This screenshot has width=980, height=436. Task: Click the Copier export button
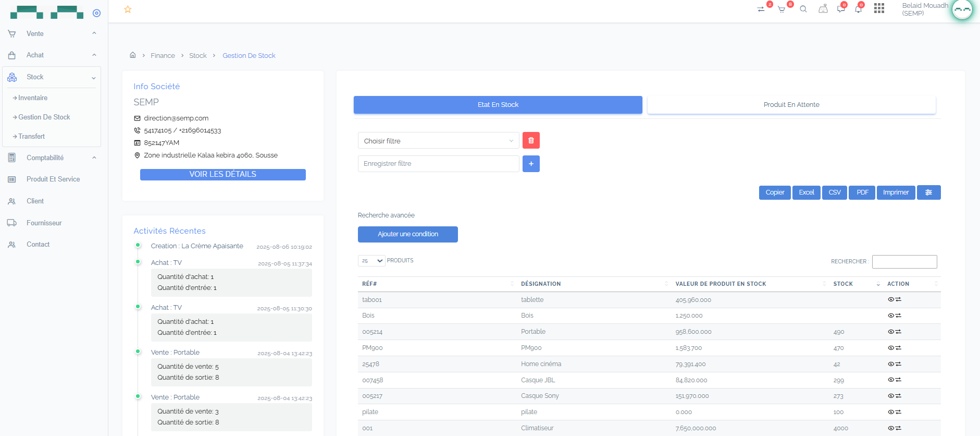click(775, 192)
